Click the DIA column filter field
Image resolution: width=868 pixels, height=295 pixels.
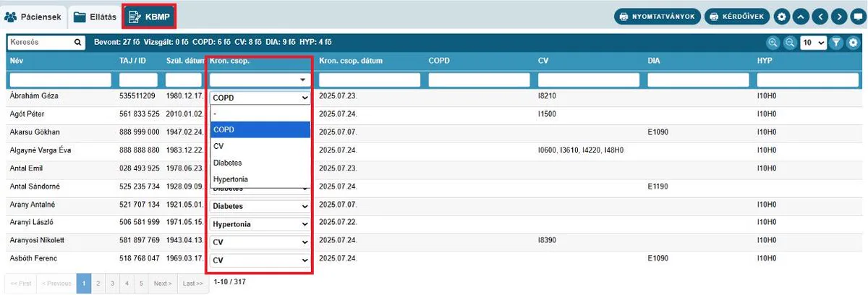[699, 80]
